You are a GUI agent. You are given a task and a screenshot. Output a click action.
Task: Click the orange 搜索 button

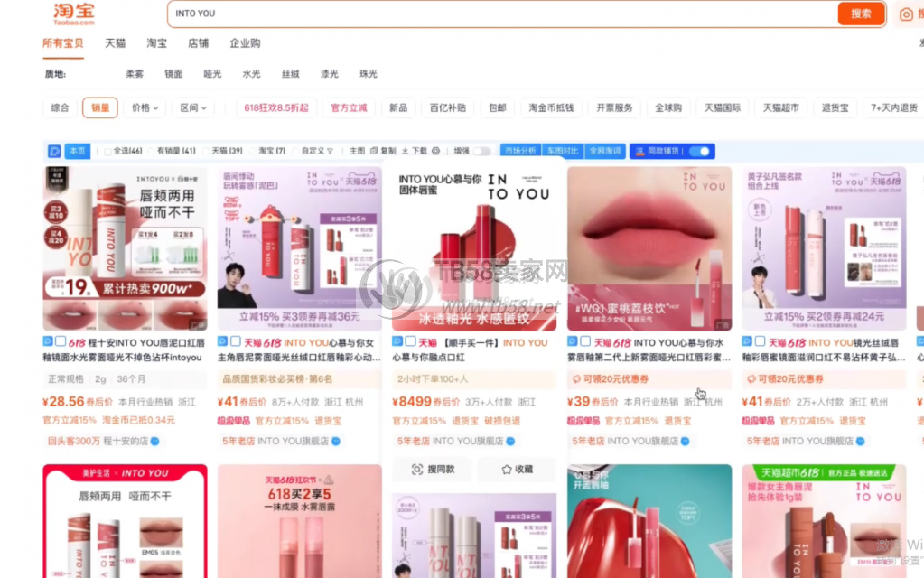coord(861,14)
